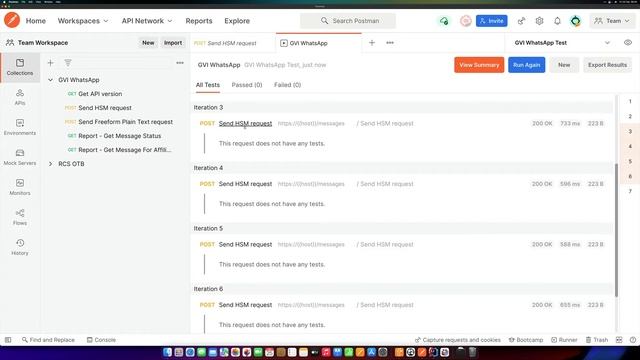Screen dimensions: 640x360
Task: Open the settings gear icon
Action: coord(539,21)
